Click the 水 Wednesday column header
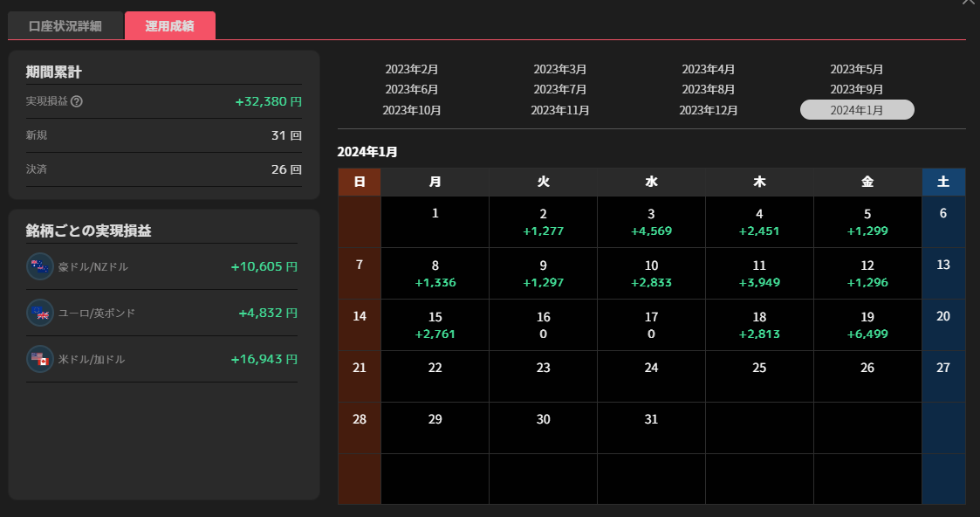Screen dimensions: 980x517 coord(651,182)
